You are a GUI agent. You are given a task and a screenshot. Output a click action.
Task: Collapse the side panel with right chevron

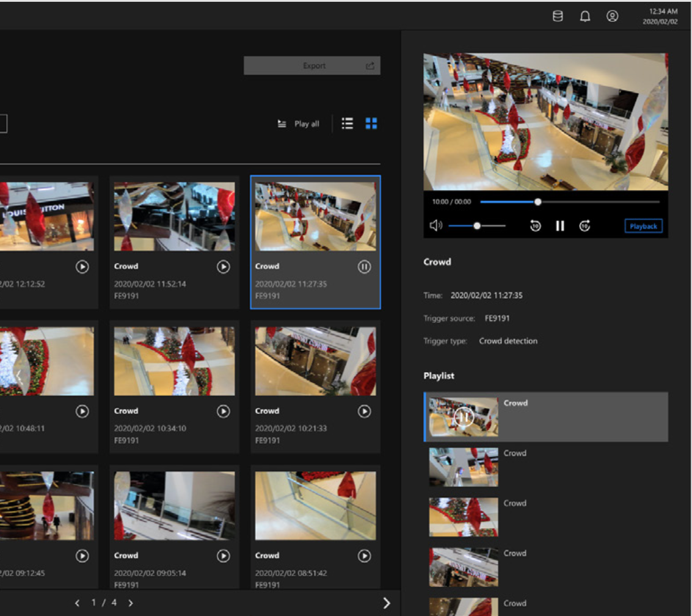(x=386, y=603)
